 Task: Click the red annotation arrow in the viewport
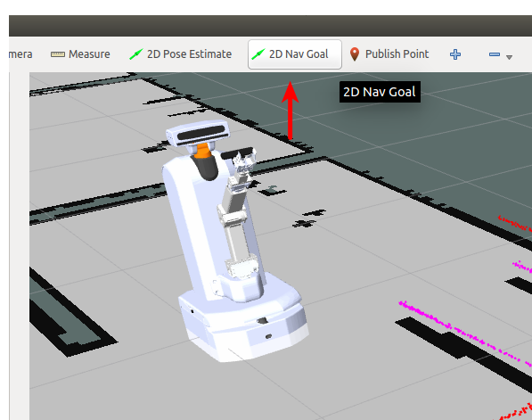291,111
